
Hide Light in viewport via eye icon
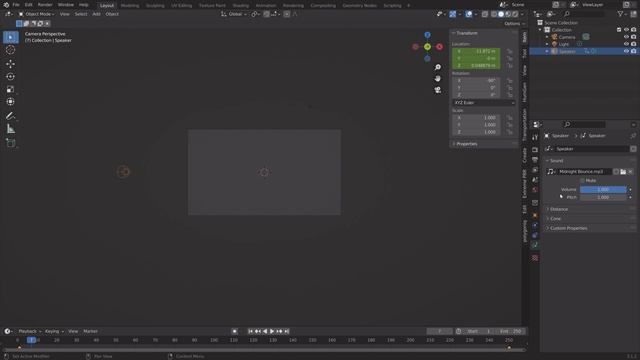tap(626, 44)
